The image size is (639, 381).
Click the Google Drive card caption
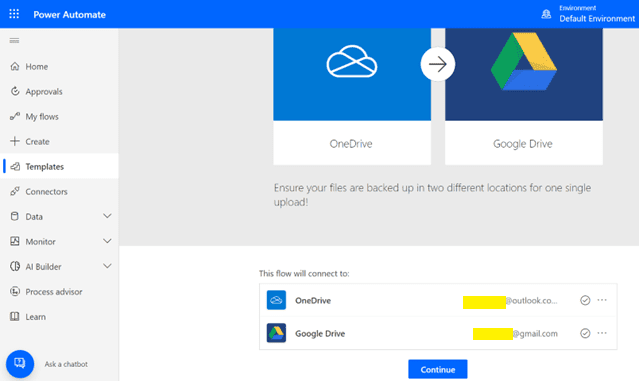523,144
